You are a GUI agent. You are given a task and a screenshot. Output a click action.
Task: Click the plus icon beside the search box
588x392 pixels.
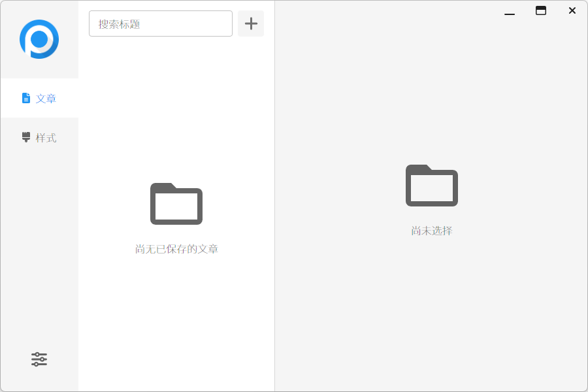click(250, 24)
